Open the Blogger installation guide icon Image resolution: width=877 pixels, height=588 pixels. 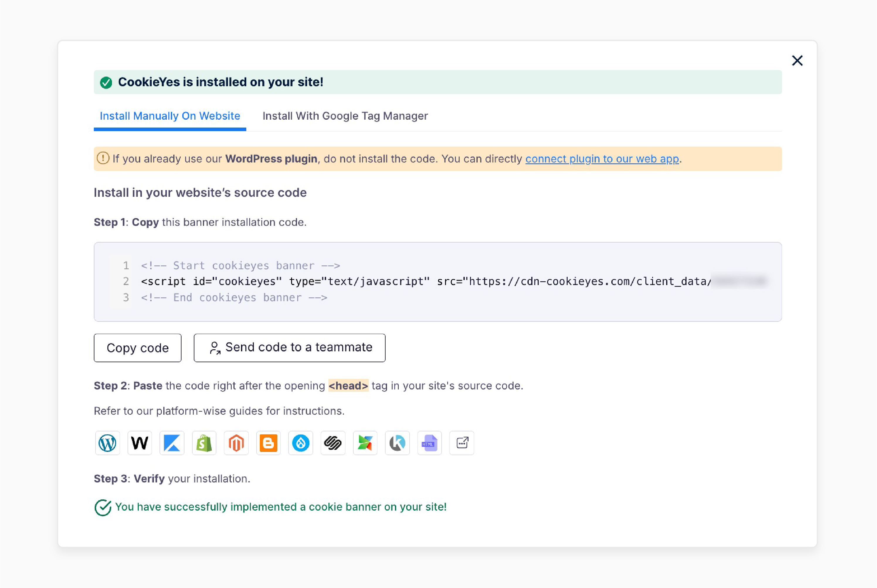click(269, 443)
